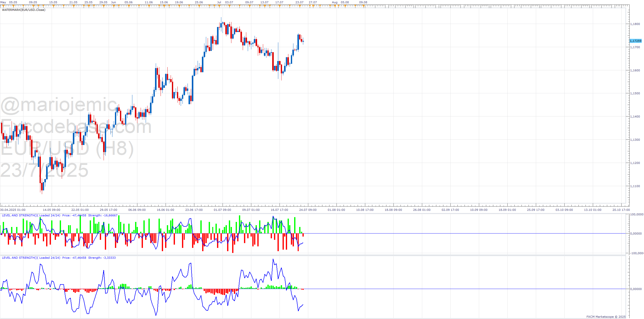Click the 27.07 date on top ruler
This screenshot has width=644, height=319.
pyautogui.click(x=313, y=2)
